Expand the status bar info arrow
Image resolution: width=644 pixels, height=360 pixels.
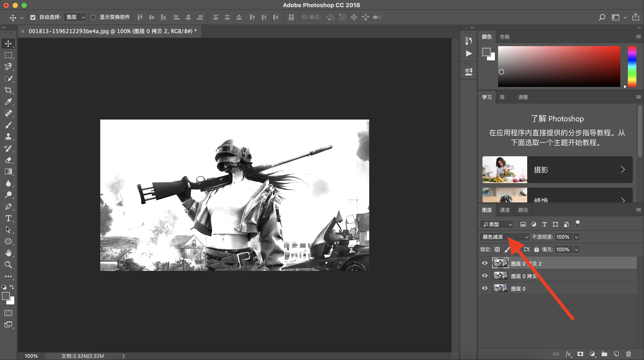[123, 356]
